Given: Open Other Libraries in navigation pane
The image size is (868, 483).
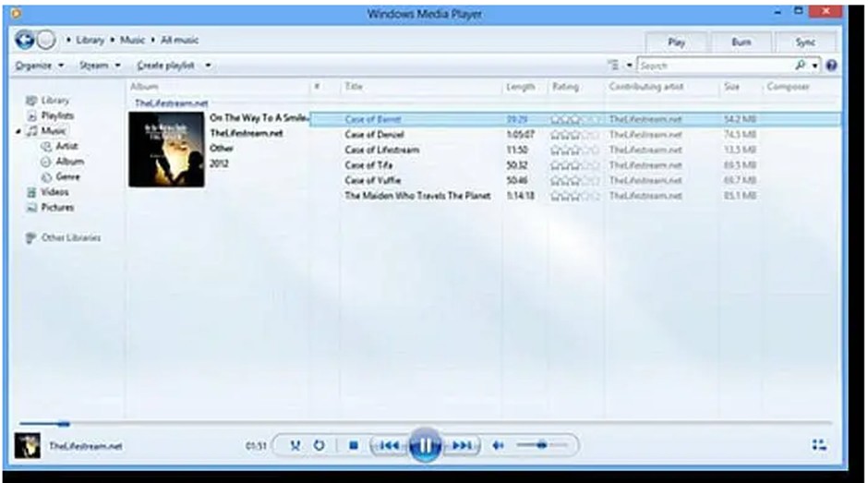Looking at the screenshot, I should click(x=71, y=237).
